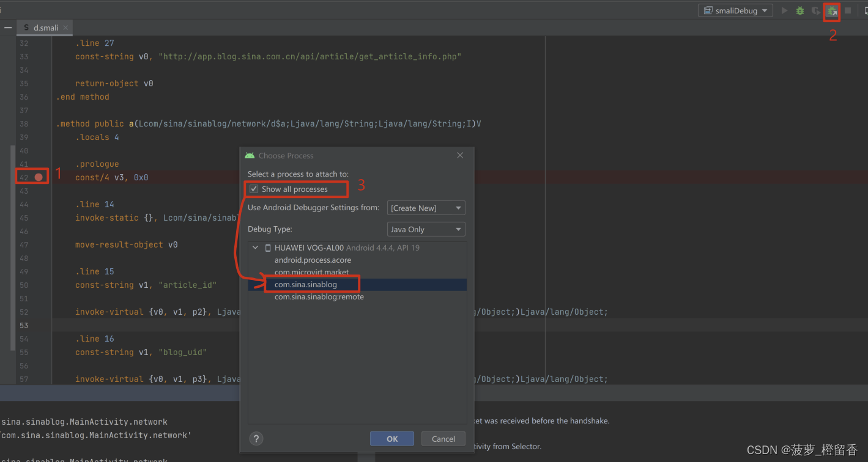Click '.end method' code line

[83, 97]
